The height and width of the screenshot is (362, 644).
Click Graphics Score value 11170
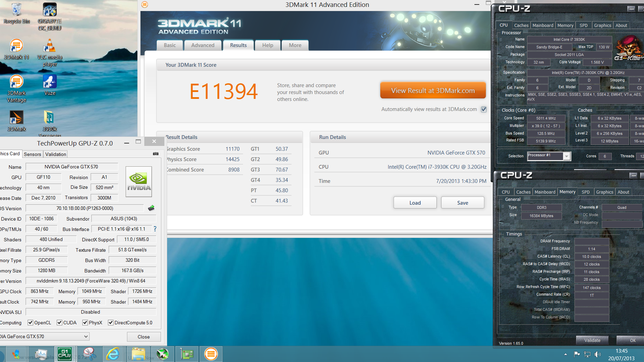click(x=233, y=149)
